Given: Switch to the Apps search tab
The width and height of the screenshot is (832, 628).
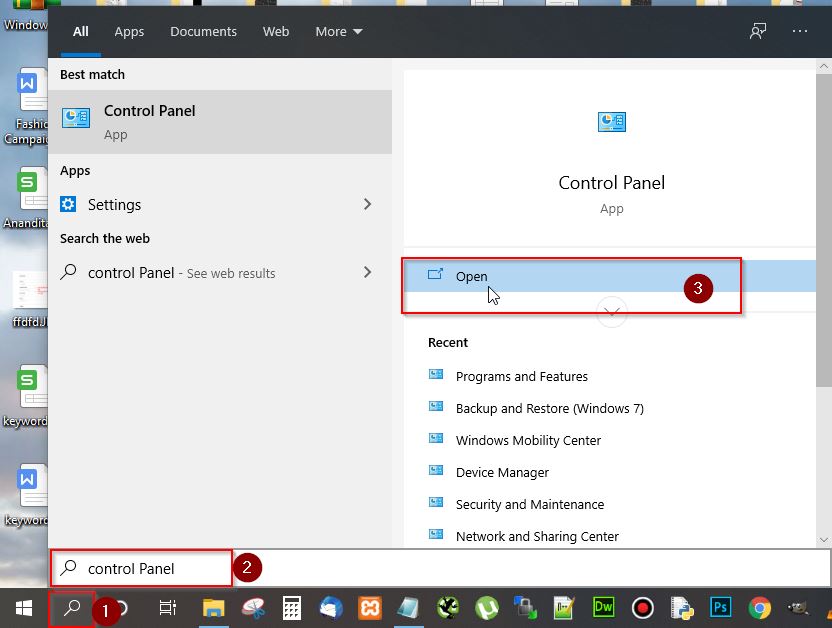Looking at the screenshot, I should click(129, 32).
